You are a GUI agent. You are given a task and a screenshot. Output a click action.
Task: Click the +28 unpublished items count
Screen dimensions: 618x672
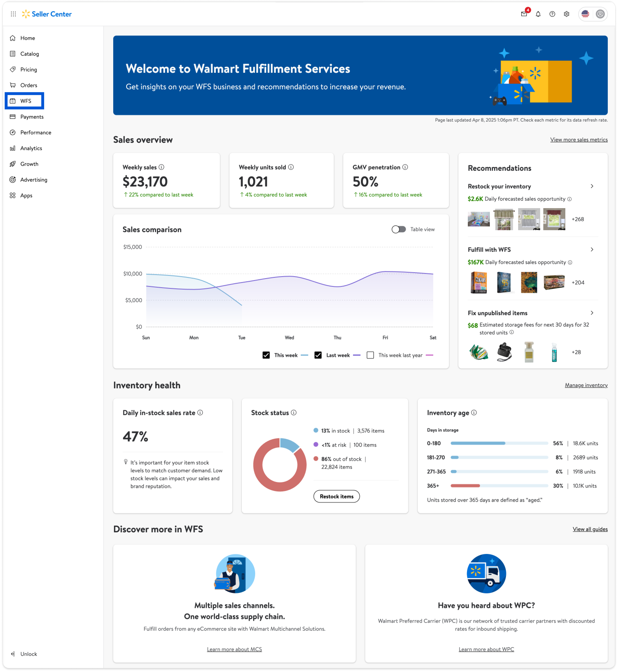coord(576,352)
